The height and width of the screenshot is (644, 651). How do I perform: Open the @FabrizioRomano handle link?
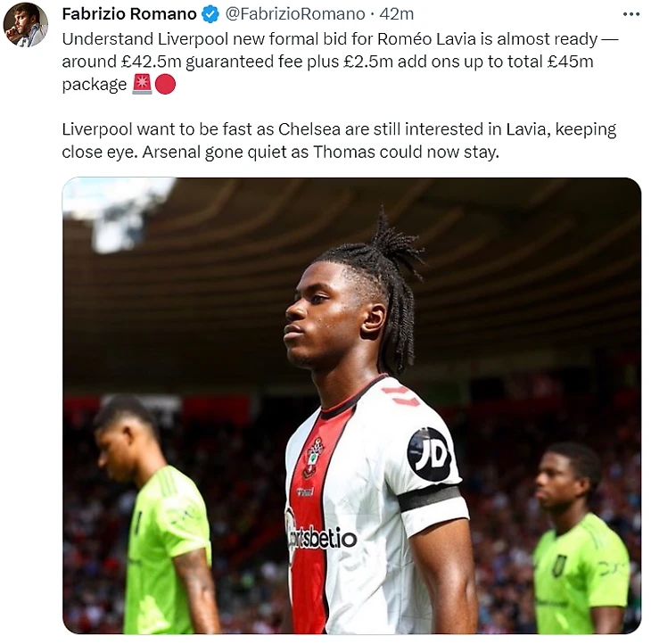pyautogui.click(x=295, y=14)
